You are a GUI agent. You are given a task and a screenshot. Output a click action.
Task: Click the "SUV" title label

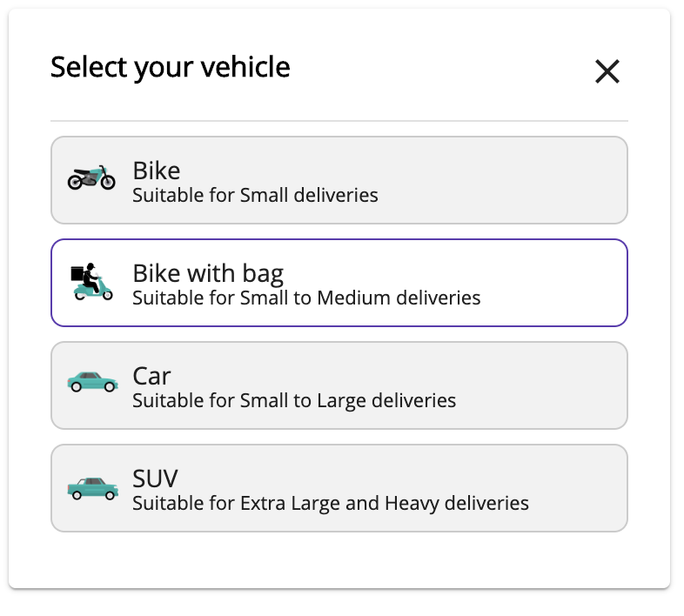(155, 479)
